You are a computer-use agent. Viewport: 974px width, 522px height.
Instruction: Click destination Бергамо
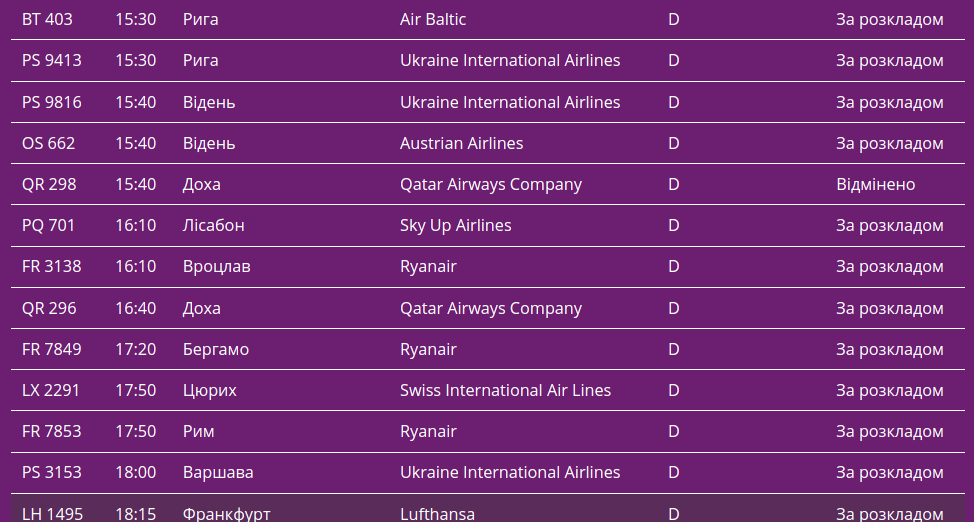click(x=216, y=349)
